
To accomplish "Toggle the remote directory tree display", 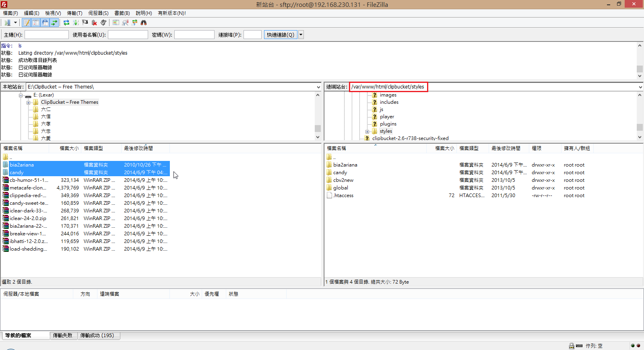I will pos(45,23).
